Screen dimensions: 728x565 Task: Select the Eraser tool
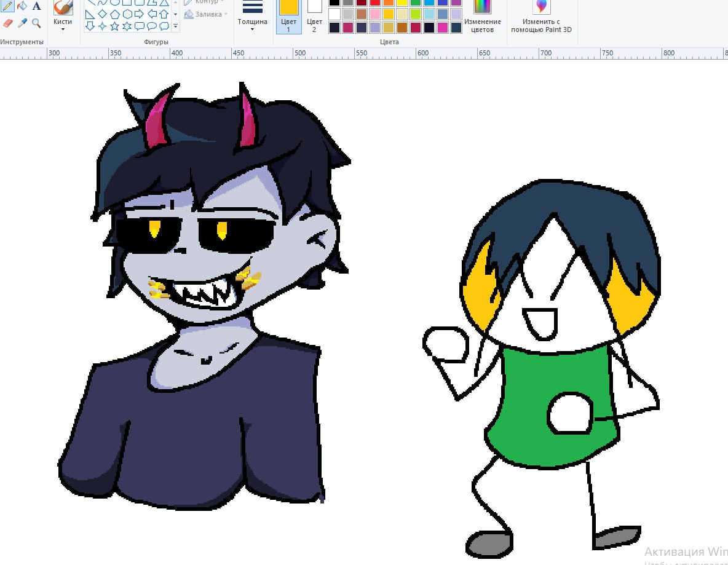[x=7, y=23]
